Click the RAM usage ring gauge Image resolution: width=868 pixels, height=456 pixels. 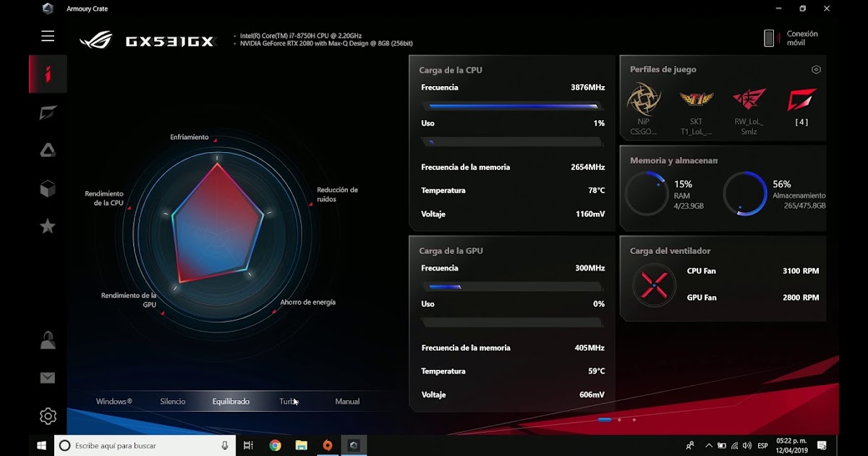coord(647,193)
